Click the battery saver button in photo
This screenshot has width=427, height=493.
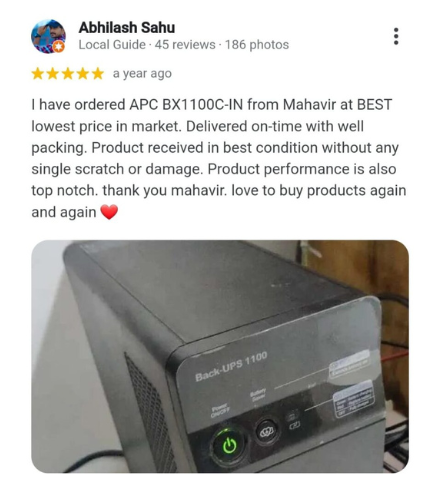266,432
